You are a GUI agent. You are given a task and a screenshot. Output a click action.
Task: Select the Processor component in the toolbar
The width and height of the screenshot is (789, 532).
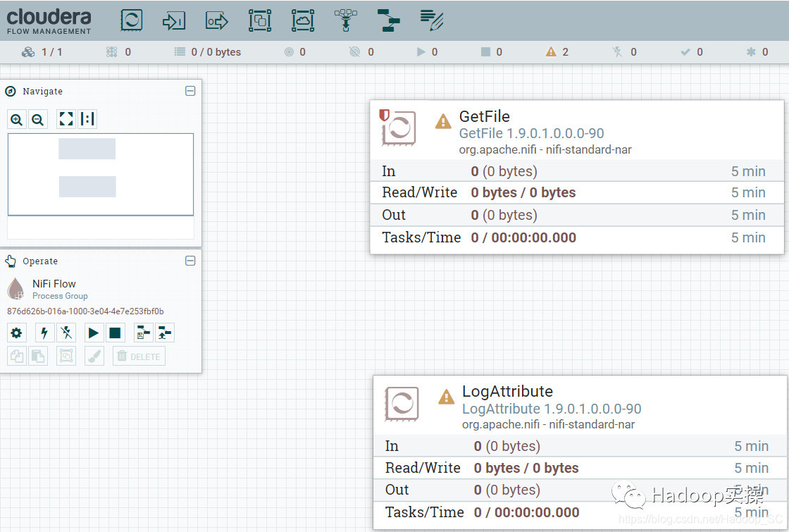[131, 20]
